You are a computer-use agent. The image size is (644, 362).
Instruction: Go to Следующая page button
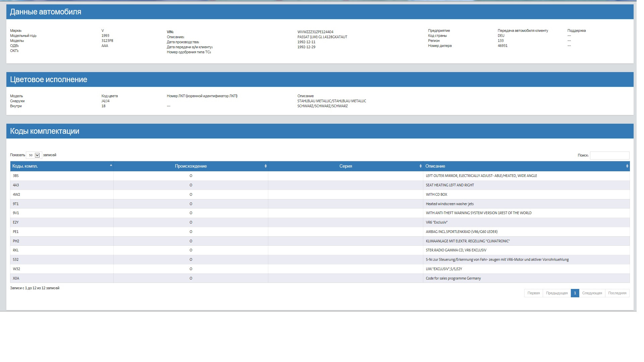(x=592, y=293)
